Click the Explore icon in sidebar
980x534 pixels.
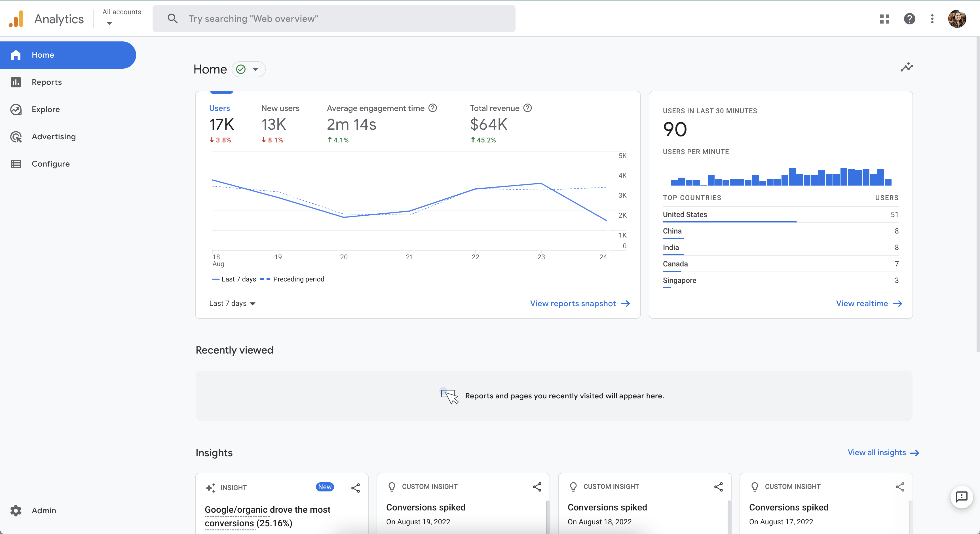(x=16, y=109)
